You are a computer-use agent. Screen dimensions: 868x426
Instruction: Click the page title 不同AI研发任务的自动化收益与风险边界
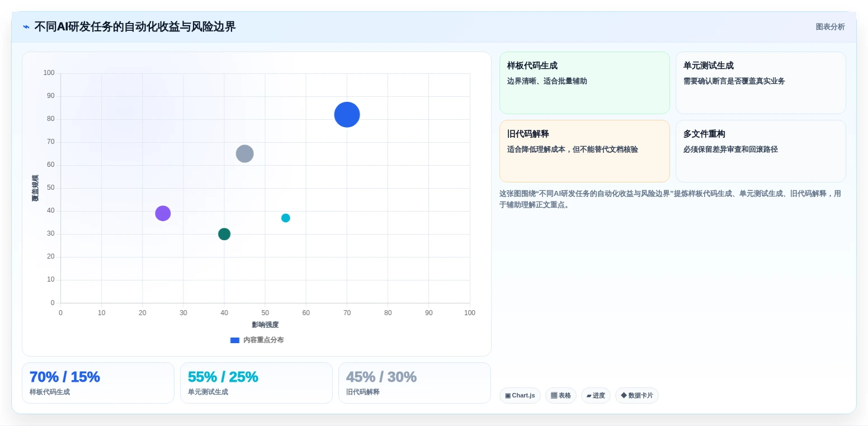pos(135,27)
